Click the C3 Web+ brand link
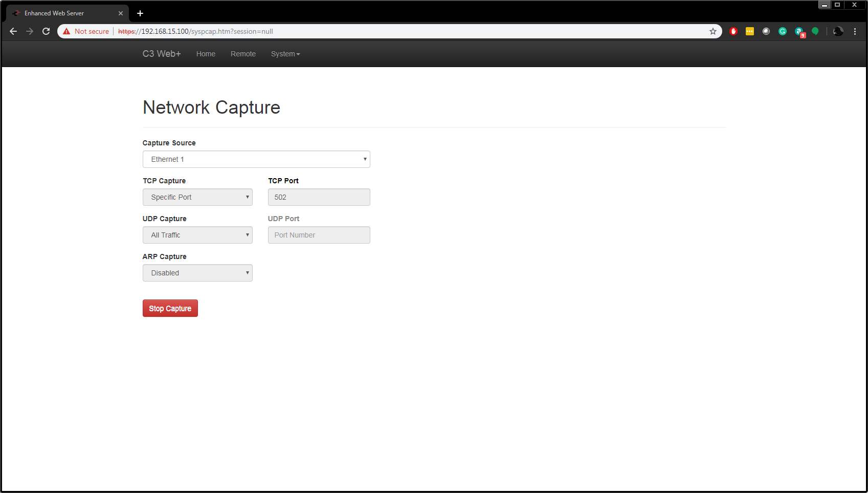The height and width of the screenshot is (493, 868). tap(162, 54)
